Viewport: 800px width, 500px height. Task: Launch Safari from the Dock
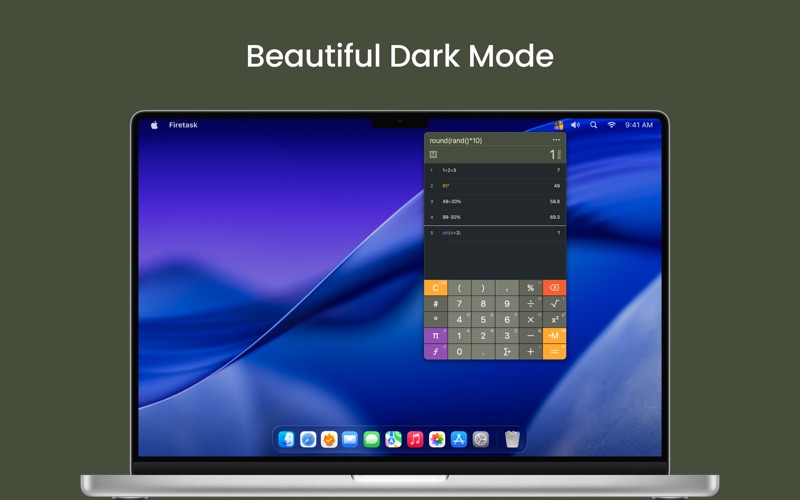tap(308, 439)
